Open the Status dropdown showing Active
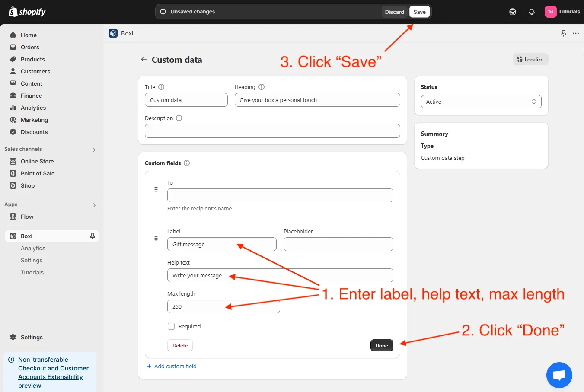The image size is (584, 392). 481,102
